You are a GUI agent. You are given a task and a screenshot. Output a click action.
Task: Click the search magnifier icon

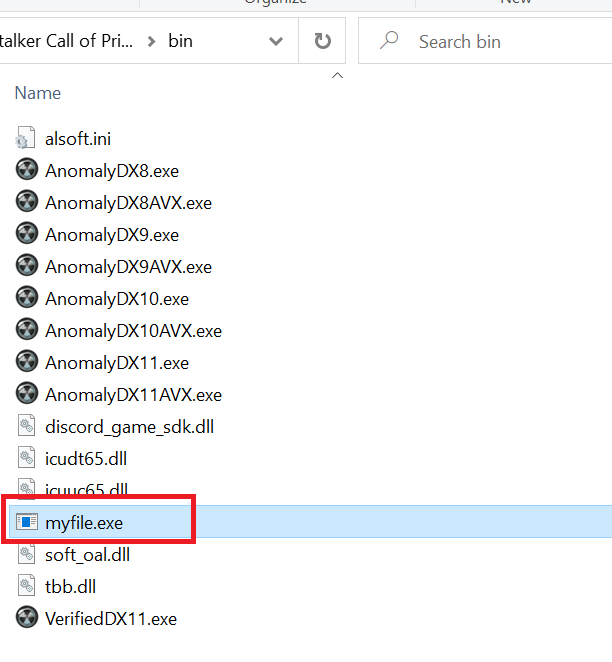pos(389,41)
